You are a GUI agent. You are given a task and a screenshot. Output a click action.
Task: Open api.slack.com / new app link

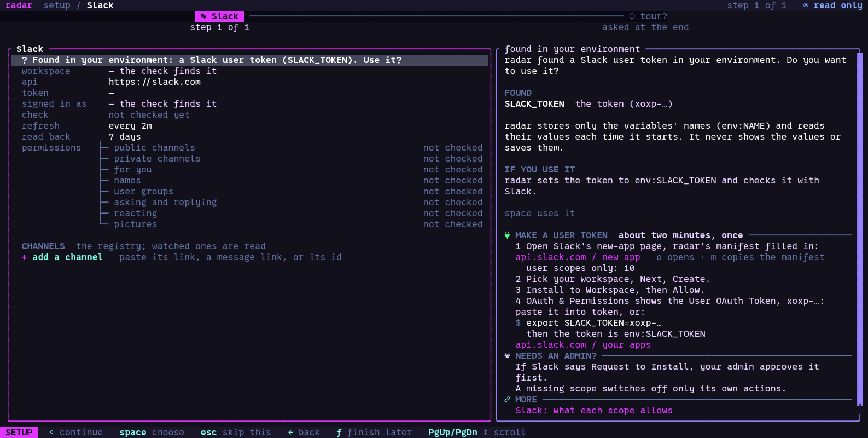pos(578,257)
